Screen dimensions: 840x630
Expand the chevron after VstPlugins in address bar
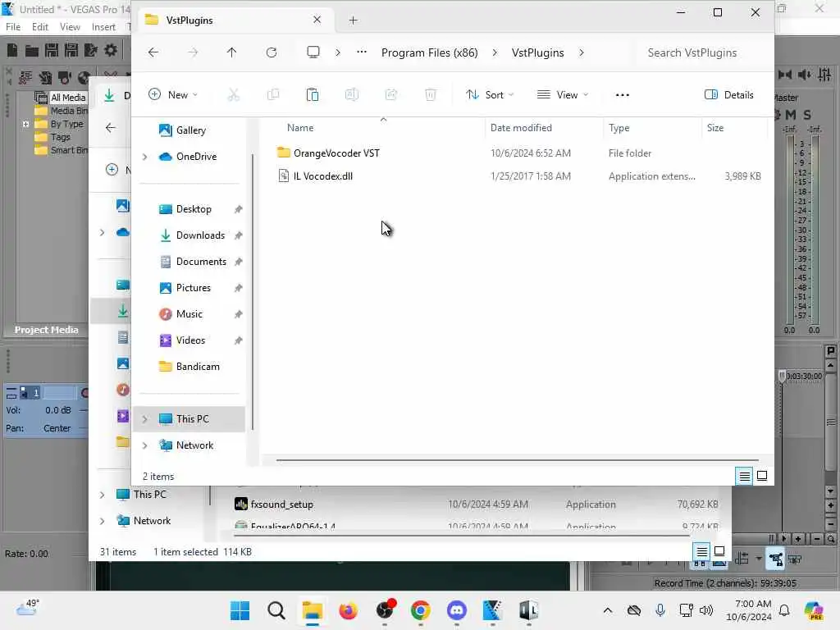pyautogui.click(x=582, y=52)
